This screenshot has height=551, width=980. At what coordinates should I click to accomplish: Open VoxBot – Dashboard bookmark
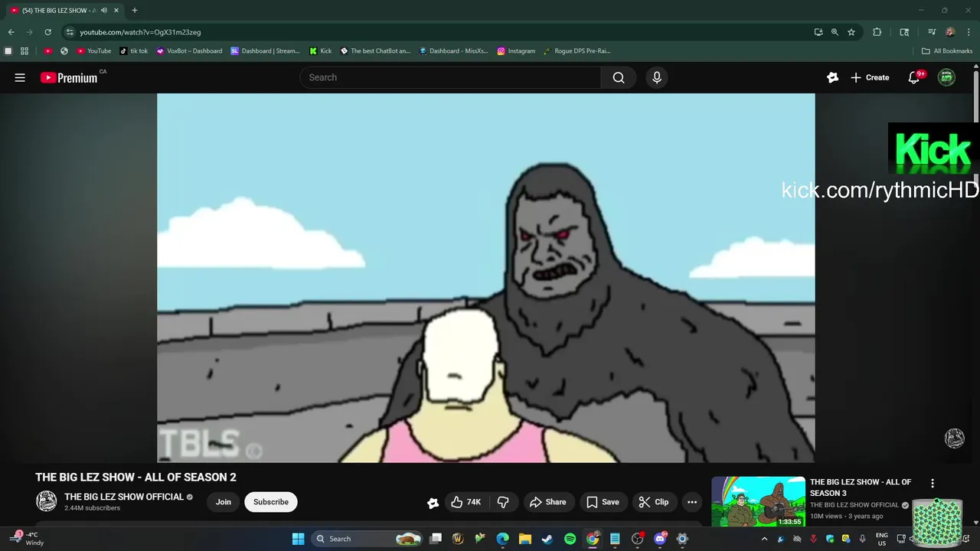[x=189, y=51]
